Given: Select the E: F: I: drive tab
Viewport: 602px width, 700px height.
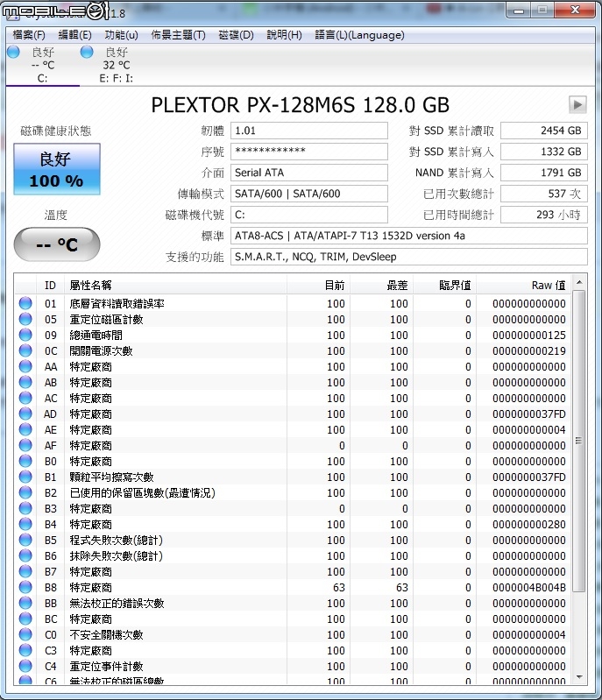Looking at the screenshot, I should (117, 65).
